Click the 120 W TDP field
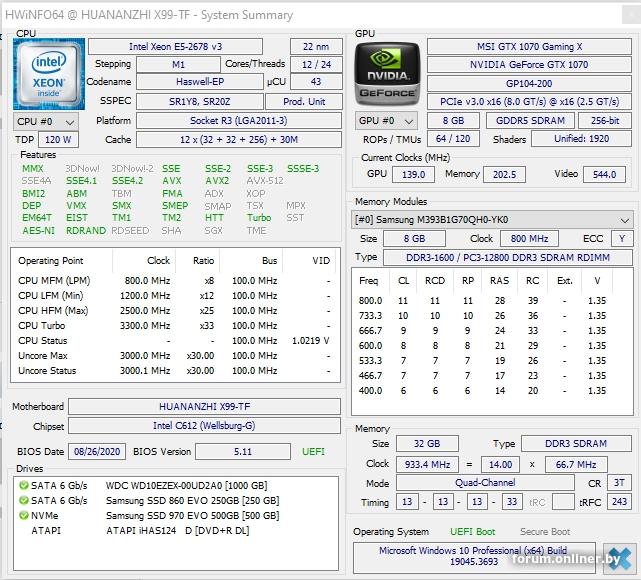The image size is (641, 580). click(x=58, y=139)
